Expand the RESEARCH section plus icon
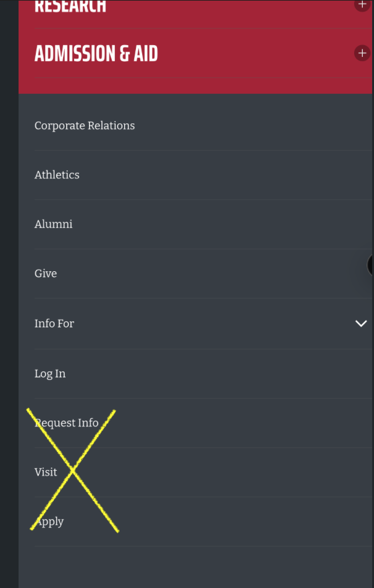 point(362,5)
